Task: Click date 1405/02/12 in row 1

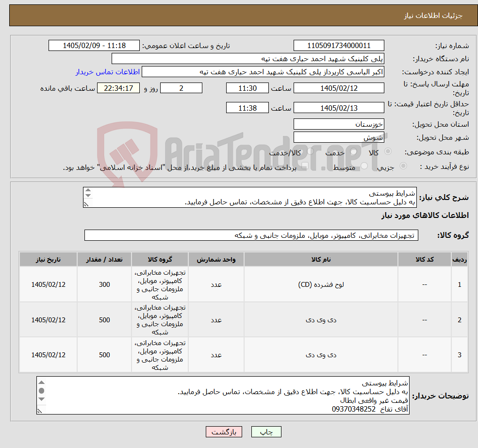Action: (48, 284)
